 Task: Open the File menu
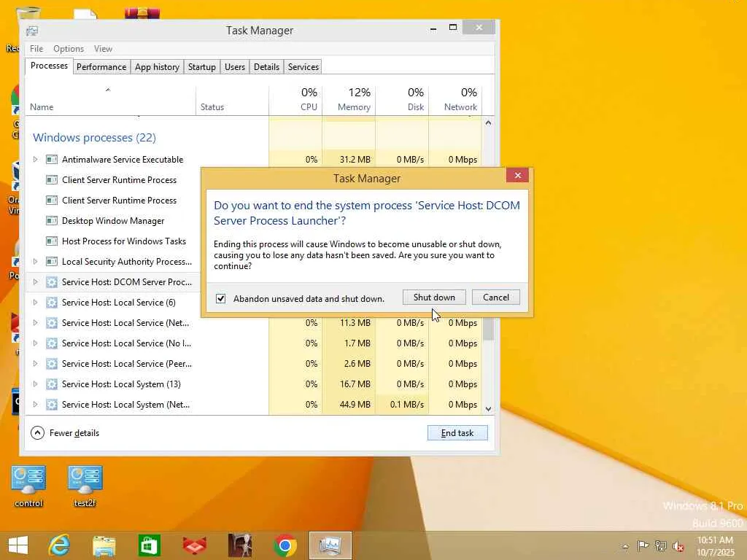(36, 49)
